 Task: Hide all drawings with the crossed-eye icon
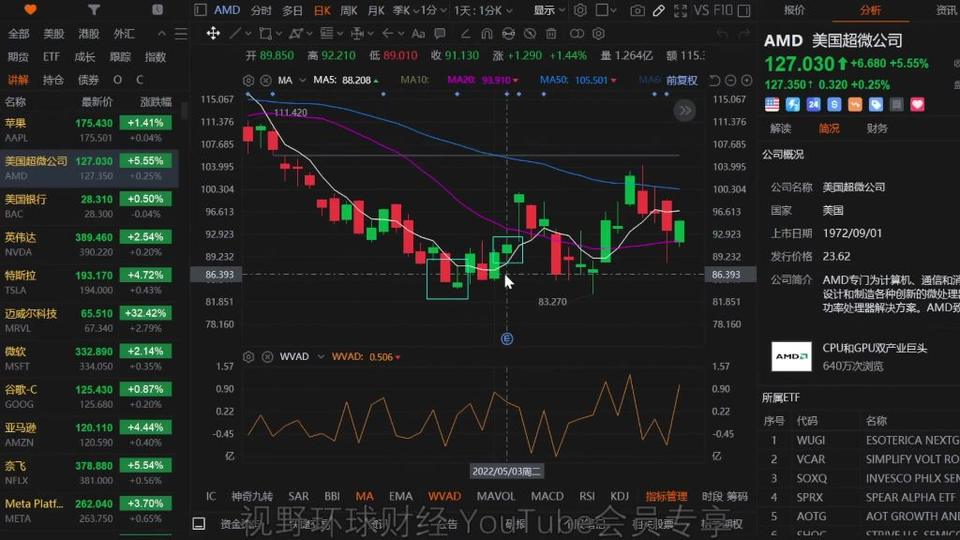coord(530,34)
